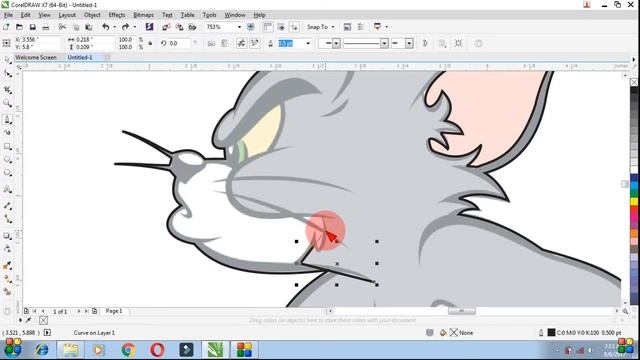Expand the Undo history arrow

115,27
